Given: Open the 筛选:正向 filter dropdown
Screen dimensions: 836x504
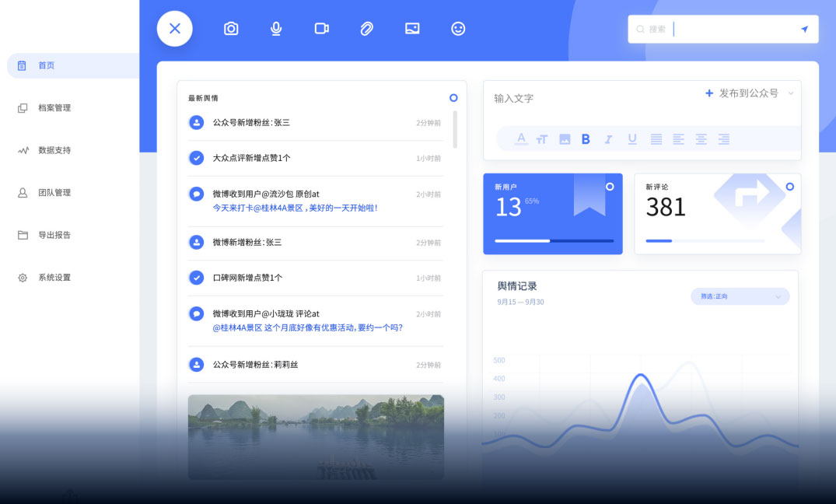Looking at the screenshot, I should click(740, 296).
